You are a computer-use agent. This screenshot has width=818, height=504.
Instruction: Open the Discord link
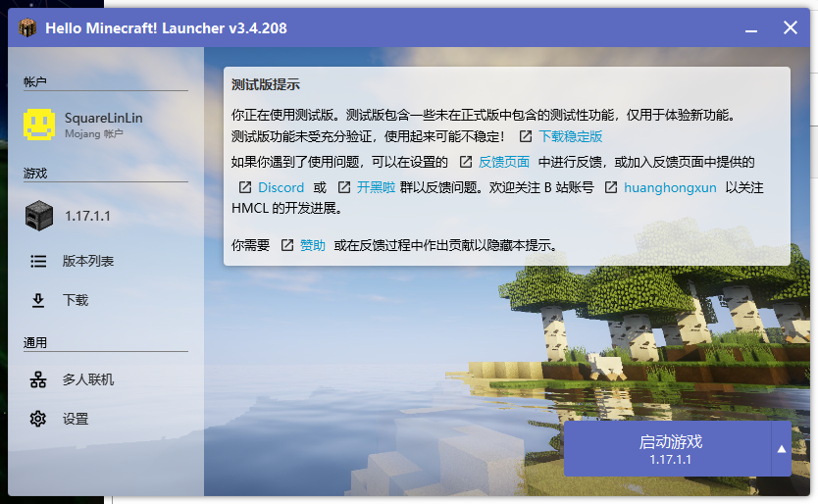pos(281,187)
